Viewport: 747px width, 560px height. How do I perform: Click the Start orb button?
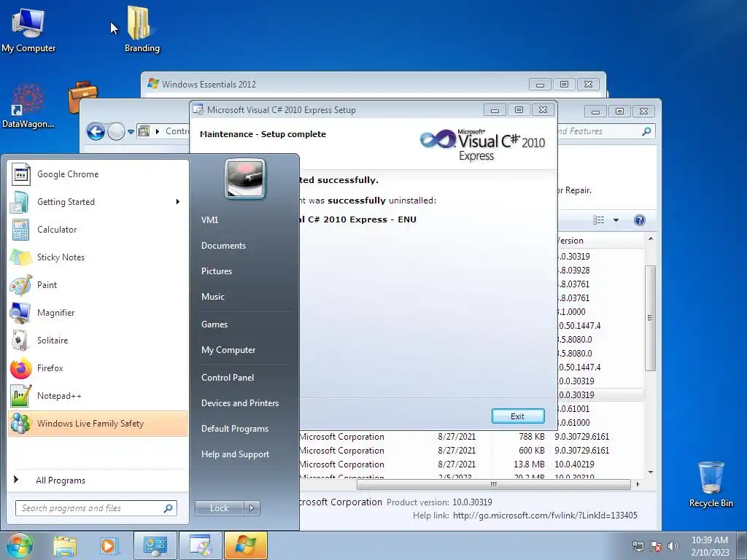point(20,545)
